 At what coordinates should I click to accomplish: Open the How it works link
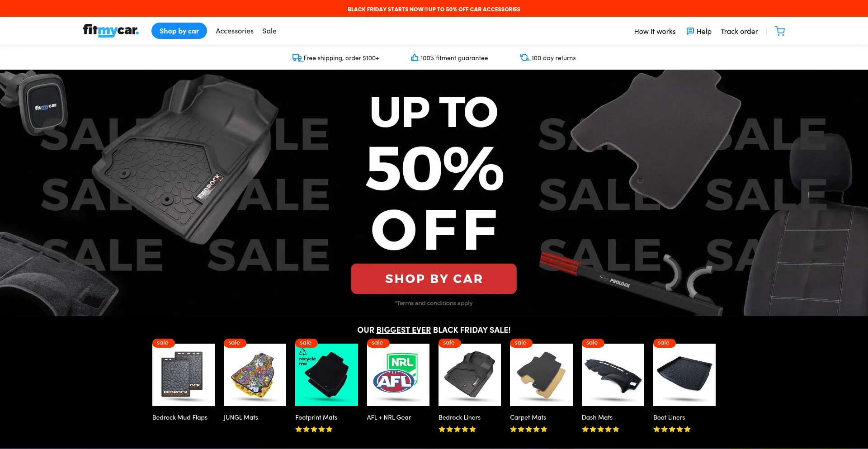pyautogui.click(x=655, y=32)
